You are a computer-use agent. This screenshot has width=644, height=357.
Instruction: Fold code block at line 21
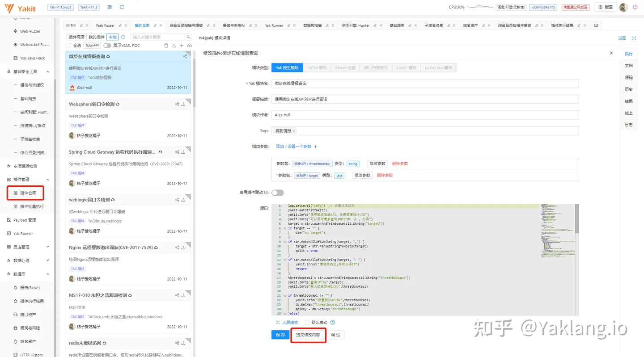[285, 296]
